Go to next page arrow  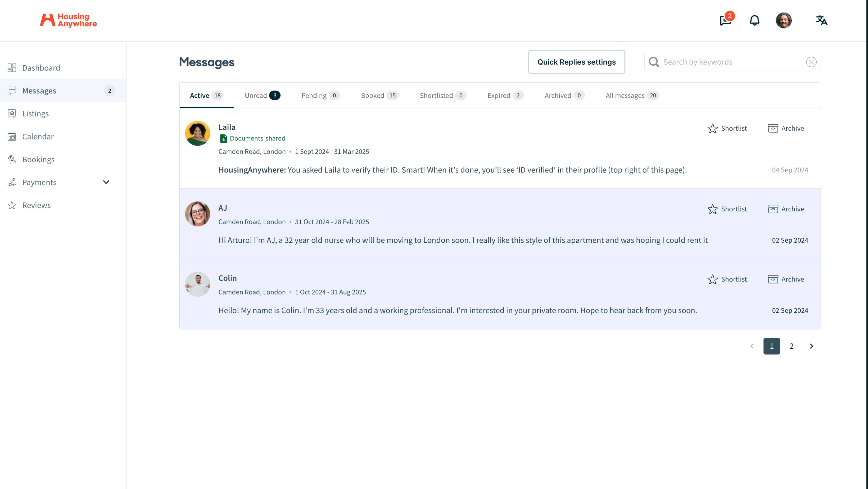811,346
